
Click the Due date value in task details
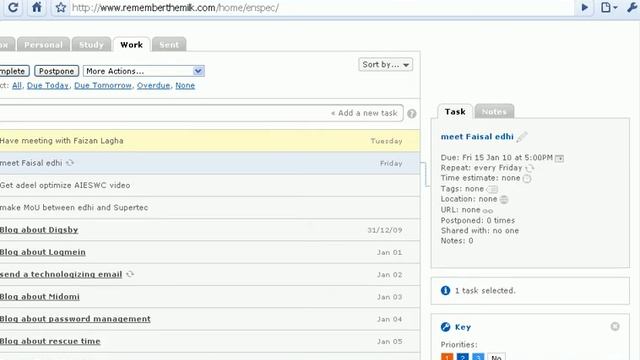(x=507, y=158)
